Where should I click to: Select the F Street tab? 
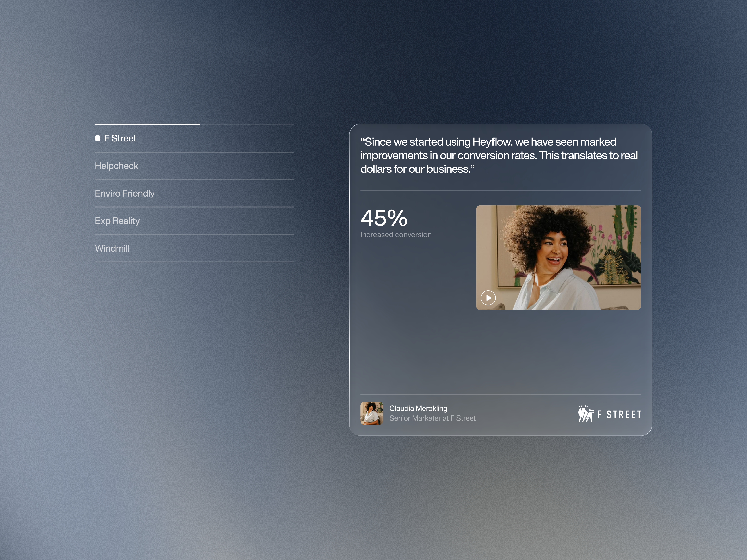[120, 138]
